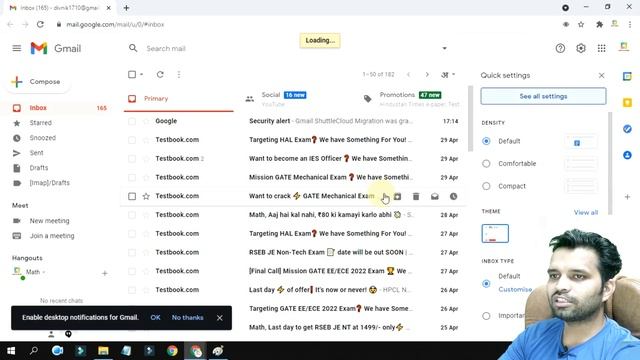Tick the select-all checkbox in toolbar
Screen dimensions: 640x360
pos(132,75)
